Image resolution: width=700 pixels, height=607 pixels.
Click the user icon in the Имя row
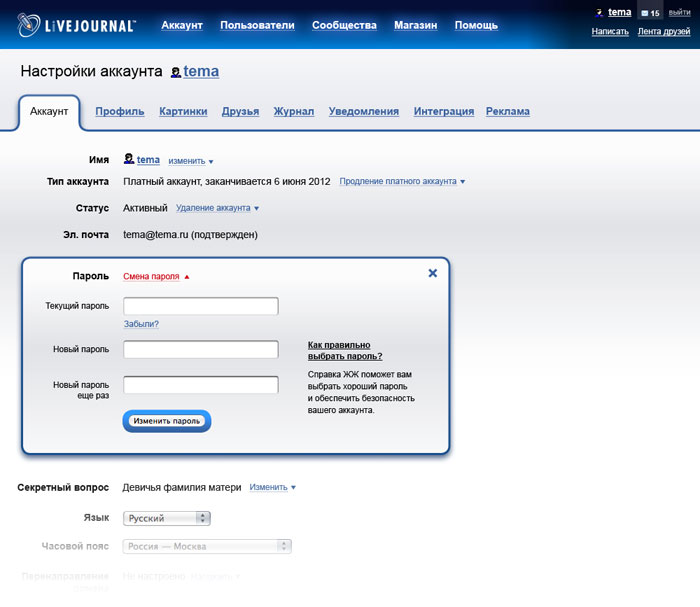click(129, 158)
